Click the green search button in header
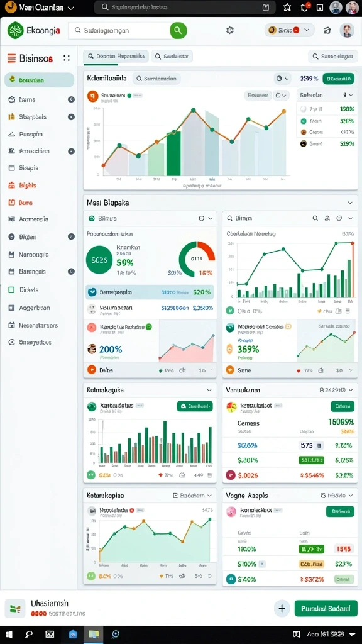Image resolution: width=362 pixels, height=644 pixels. click(x=178, y=30)
